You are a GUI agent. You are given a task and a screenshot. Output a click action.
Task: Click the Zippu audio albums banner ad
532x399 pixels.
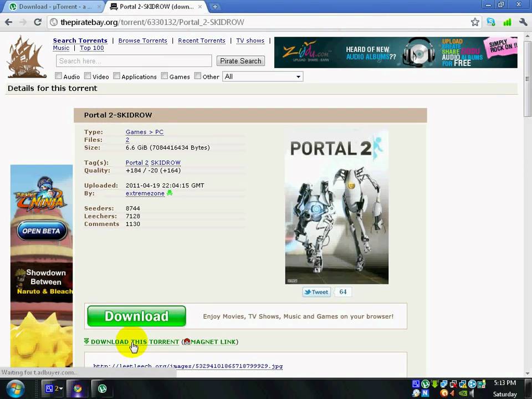point(396,53)
